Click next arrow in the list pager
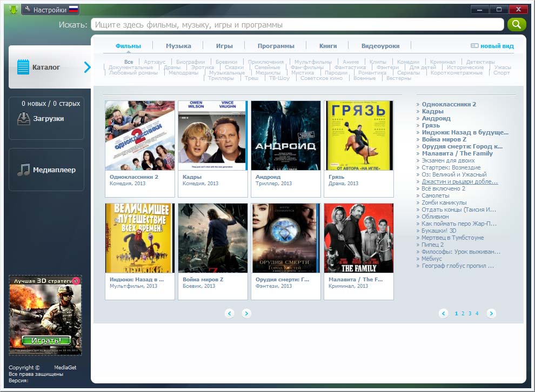 491,313
